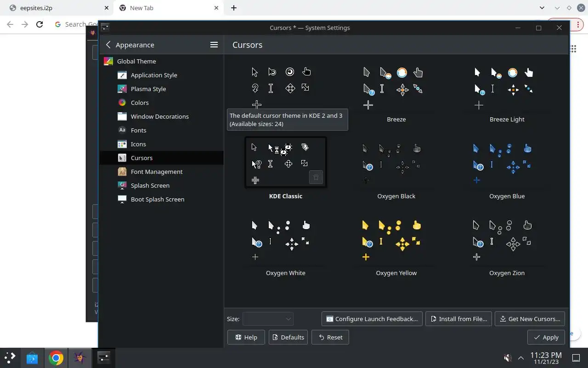Open Window Decorations settings
Viewport: 588px width, 368px height.
pyautogui.click(x=162, y=116)
